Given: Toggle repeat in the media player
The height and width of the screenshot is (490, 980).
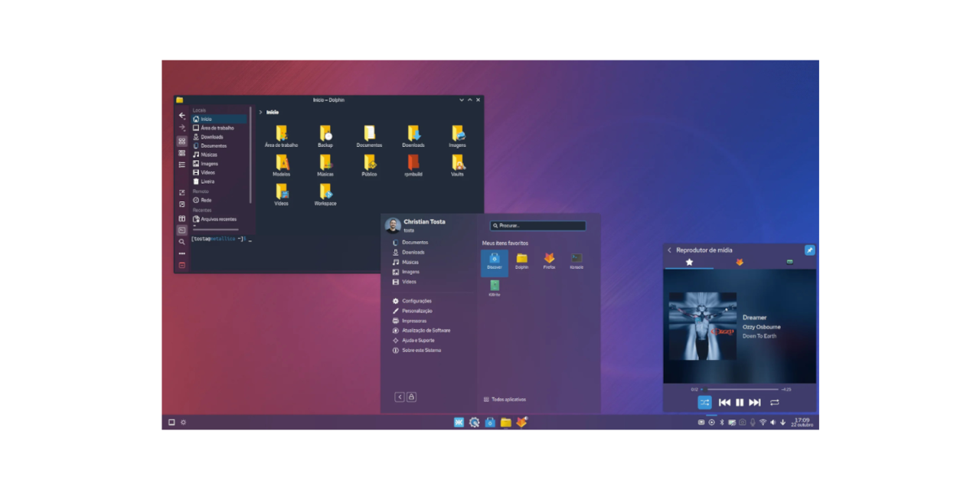Looking at the screenshot, I should pos(775,403).
